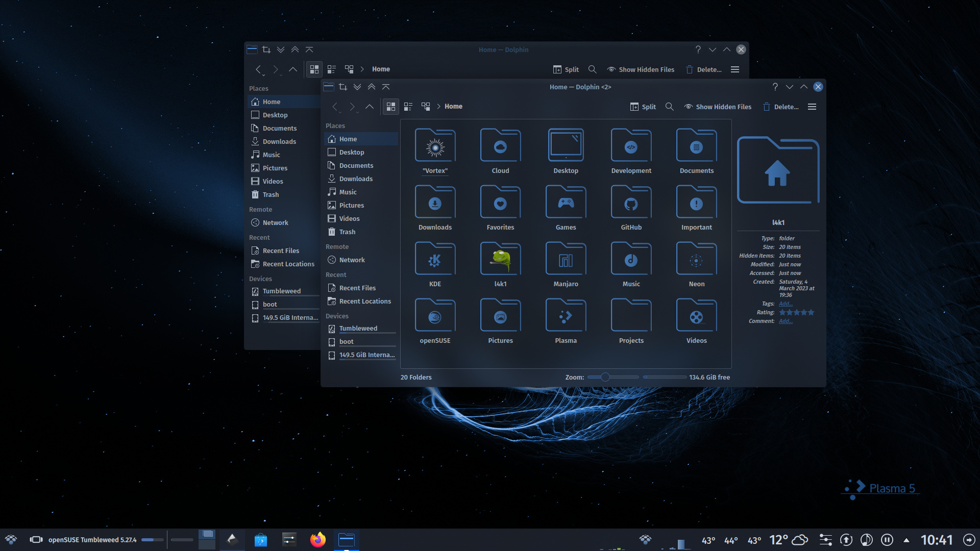Open the Discover store icon in the taskbar
980x551 pixels.
click(261, 540)
